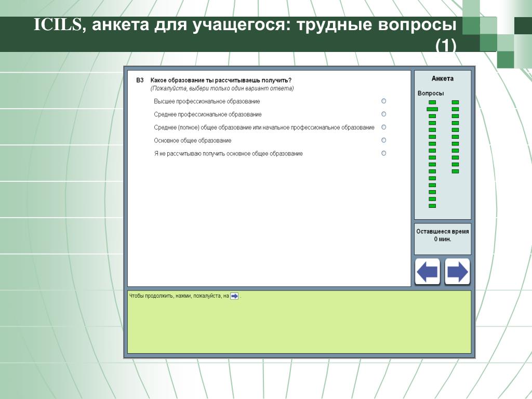This screenshot has height=399, width=532.
Task: Select bottommost indicator in right Вопросы column
Action: pyautogui.click(x=455, y=171)
